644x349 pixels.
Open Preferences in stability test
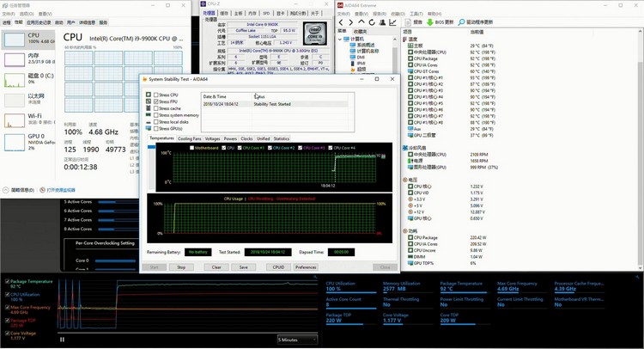(306, 267)
